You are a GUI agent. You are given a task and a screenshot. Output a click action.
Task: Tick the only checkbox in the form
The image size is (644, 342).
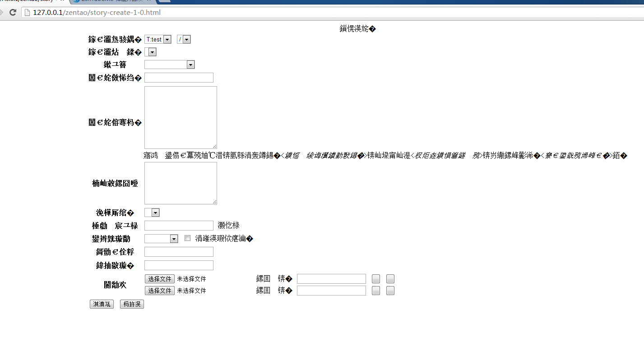coord(188,238)
